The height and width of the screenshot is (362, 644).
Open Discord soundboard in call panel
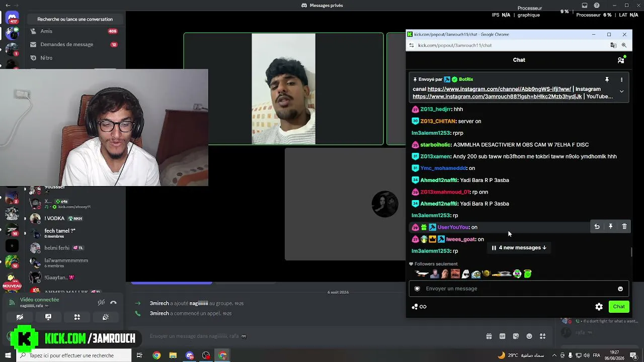[x=106, y=317]
